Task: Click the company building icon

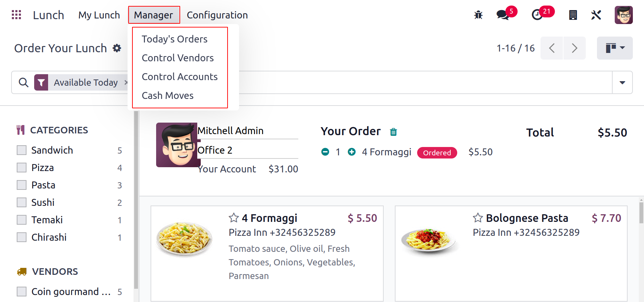Action: click(x=573, y=15)
